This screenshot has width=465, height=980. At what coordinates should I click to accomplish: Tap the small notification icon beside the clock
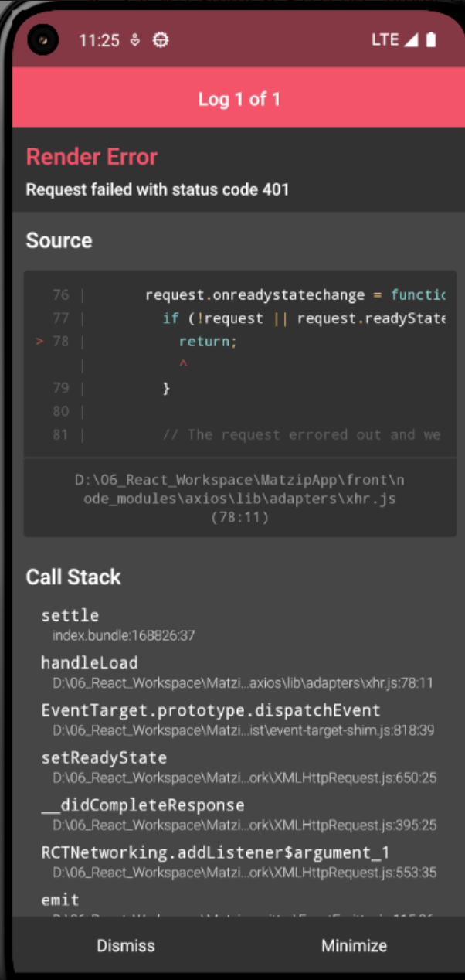click(x=135, y=40)
